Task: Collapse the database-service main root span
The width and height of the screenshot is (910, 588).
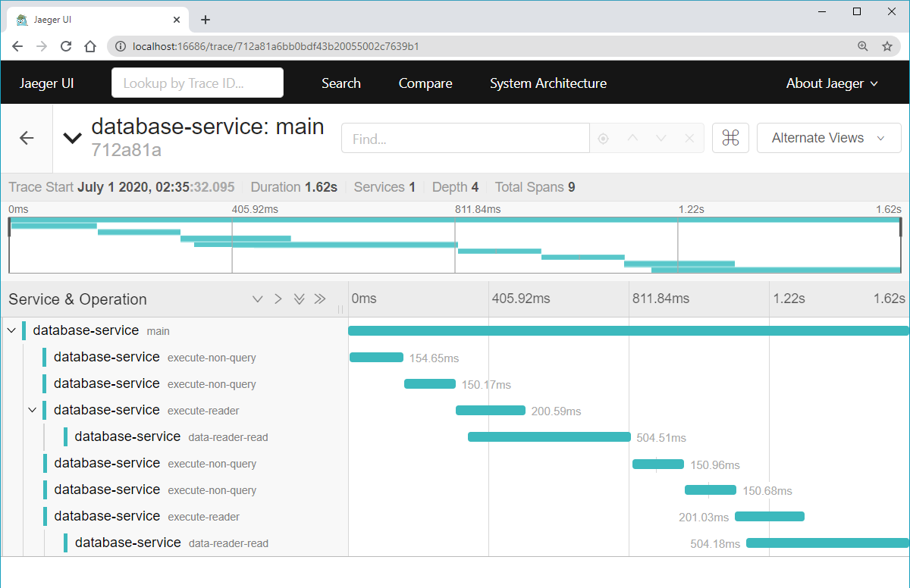Action: tap(11, 330)
